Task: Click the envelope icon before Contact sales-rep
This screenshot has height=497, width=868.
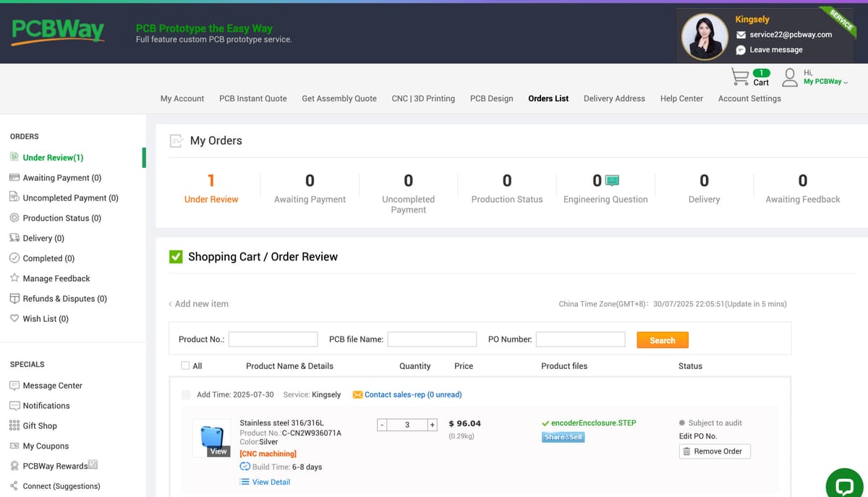Action: click(x=357, y=395)
